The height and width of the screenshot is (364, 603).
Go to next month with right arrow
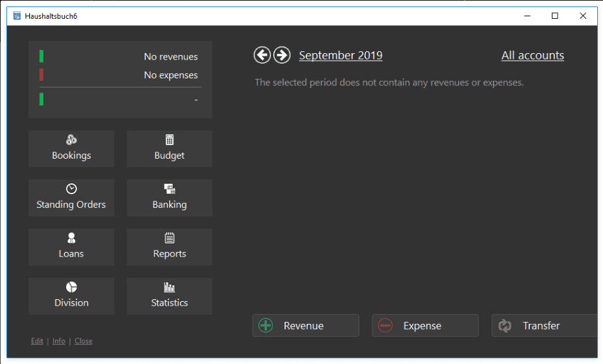282,55
